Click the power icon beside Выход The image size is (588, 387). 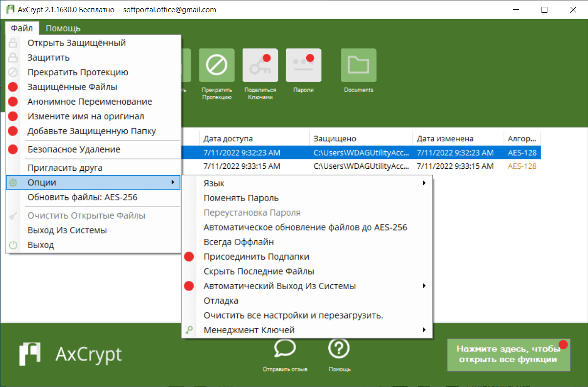point(13,245)
